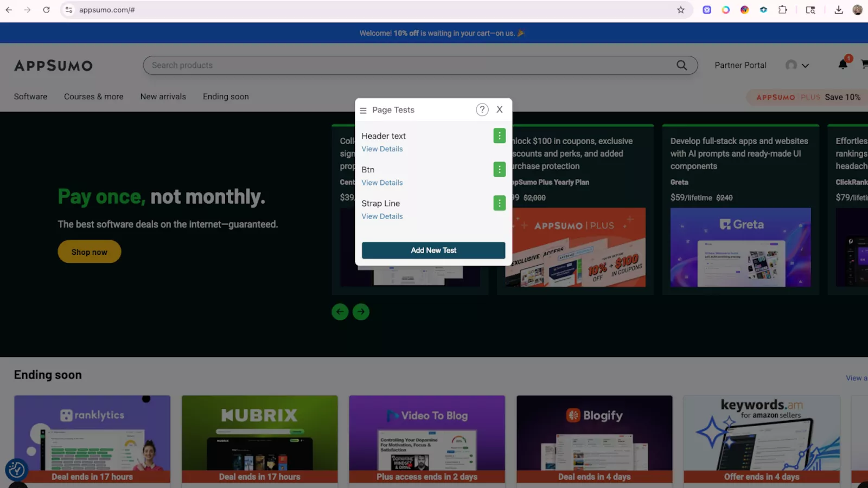Bookmark this page with star icon

pos(680,10)
